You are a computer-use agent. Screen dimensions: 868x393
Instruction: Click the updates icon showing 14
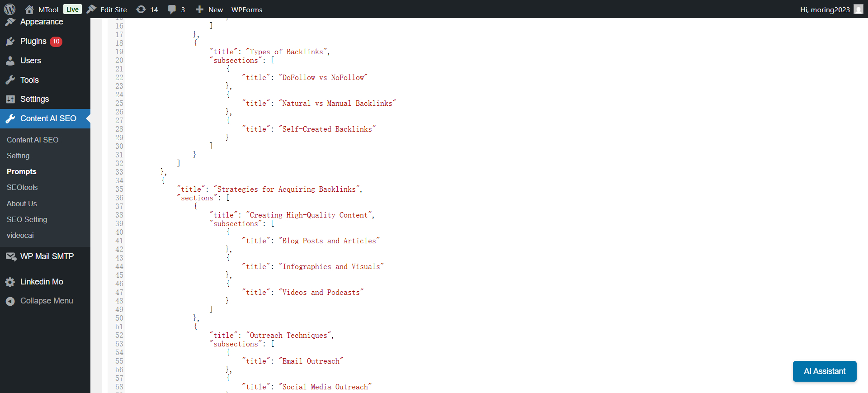(x=141, y=9)
